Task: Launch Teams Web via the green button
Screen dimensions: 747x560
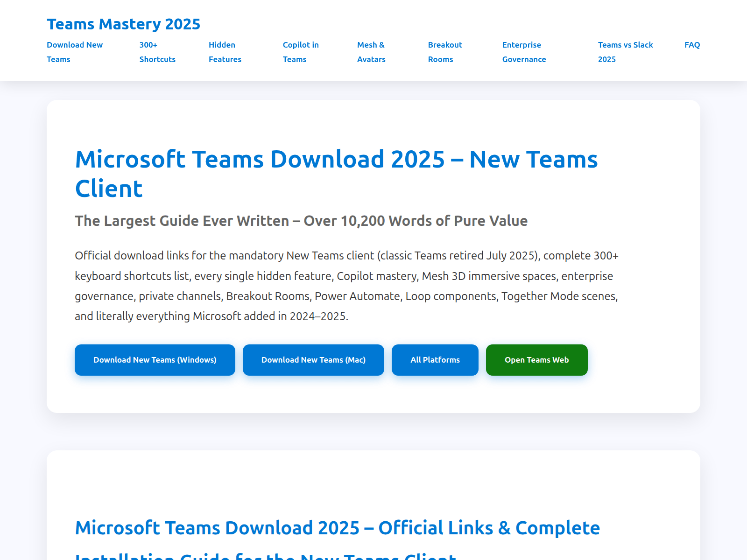Action: click(x=536, y=360)
